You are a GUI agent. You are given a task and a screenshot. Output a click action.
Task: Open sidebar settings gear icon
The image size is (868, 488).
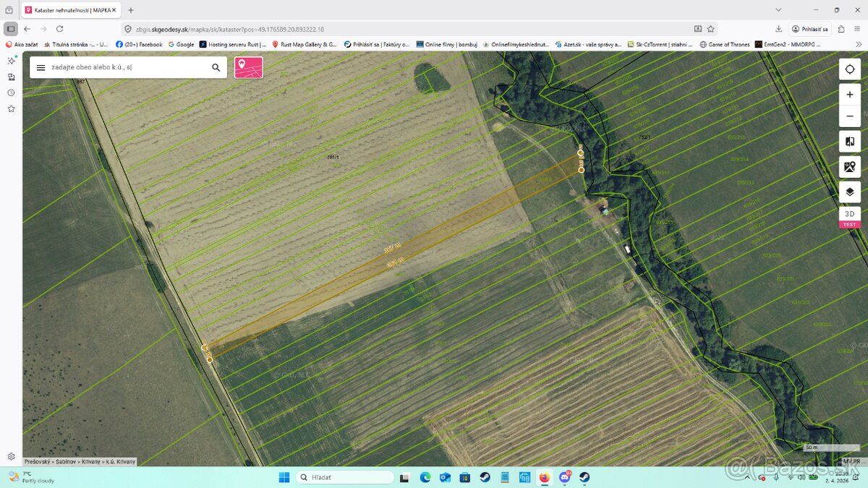[11, 456]
